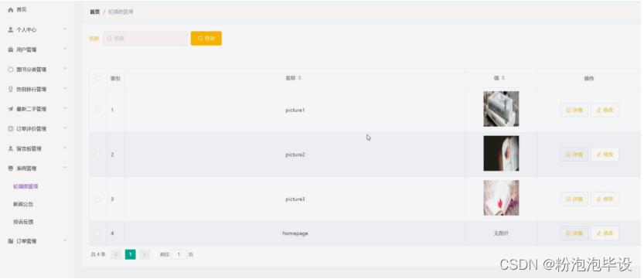Click the '索引' column header
Screen dimensions: 644x279
point(115,78)
